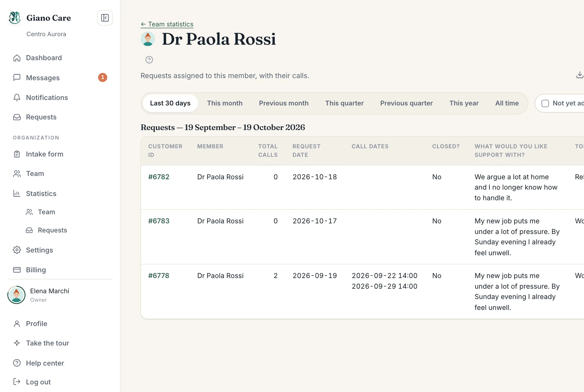Viewport: 584px width, 392px height.
Task: Click Dr Paola Rossi header avatar
Action: tap(148, 39)
